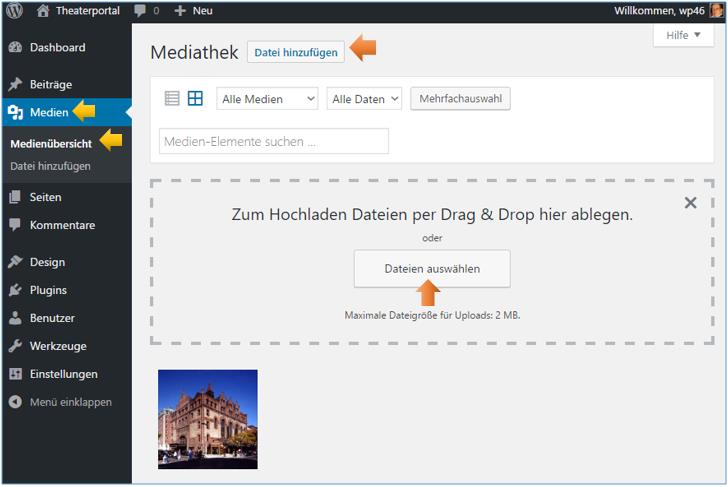Viewport: 728px width, 487px height.
Task: Open Theaterportal site home link
Action: pos(78,11)
